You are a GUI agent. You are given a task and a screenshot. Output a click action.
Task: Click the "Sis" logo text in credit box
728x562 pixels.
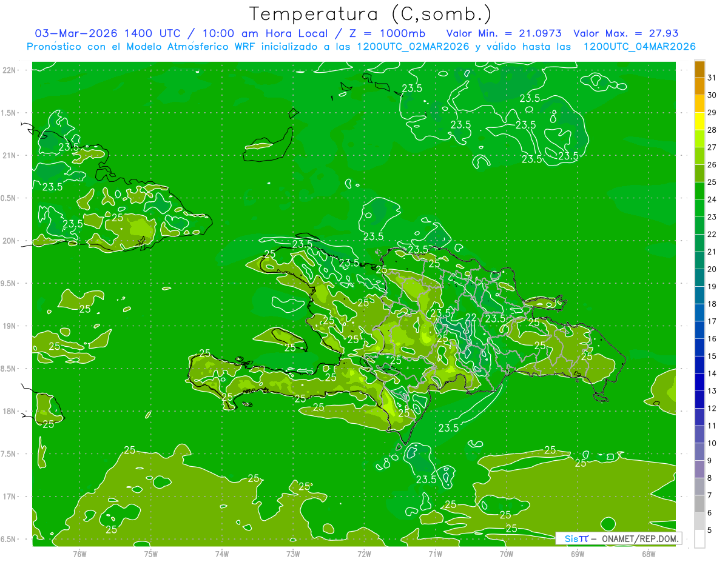click(x=571, y=538)
